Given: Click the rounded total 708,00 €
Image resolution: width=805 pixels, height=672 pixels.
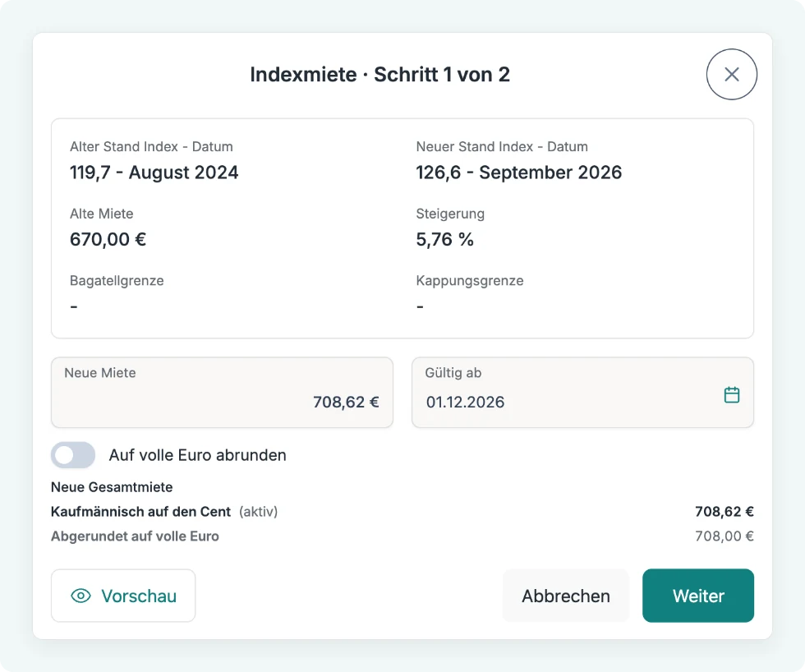Looking at the screenshot, I should [724, 536].
